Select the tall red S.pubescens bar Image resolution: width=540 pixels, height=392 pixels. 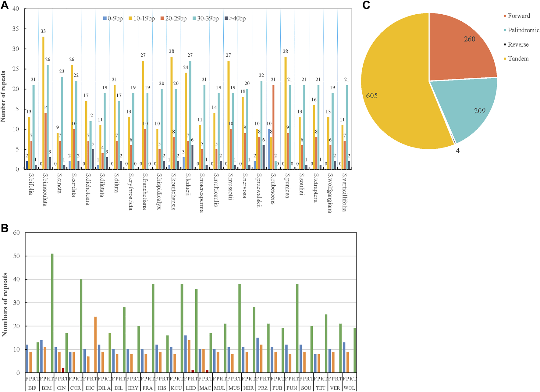273,127
